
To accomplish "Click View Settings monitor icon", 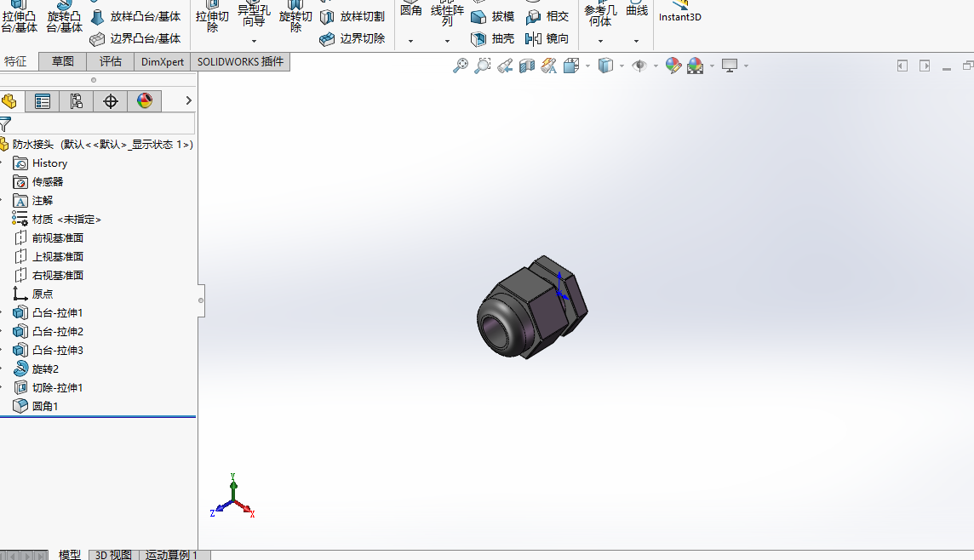I will [x=730, y=66].
